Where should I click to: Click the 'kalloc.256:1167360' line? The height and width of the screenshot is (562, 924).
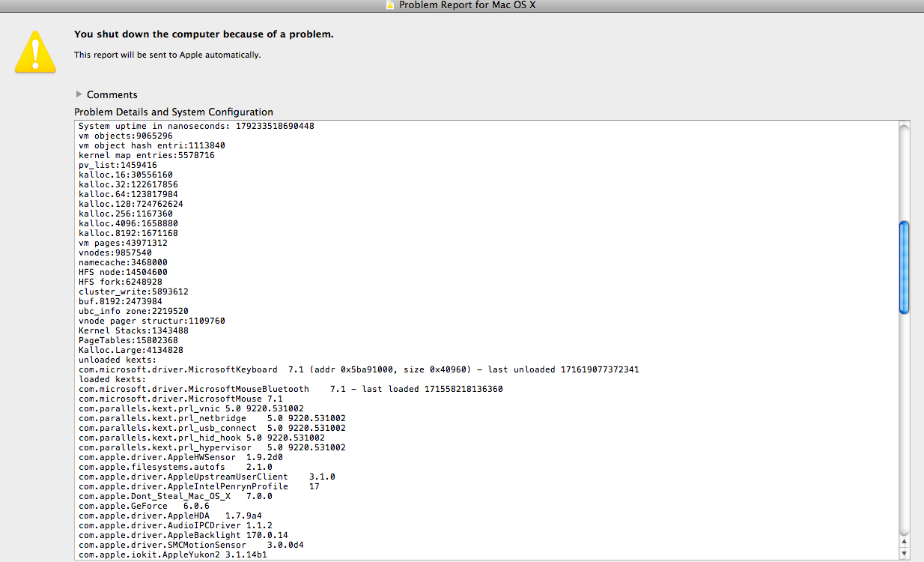(x=126, y=214)
